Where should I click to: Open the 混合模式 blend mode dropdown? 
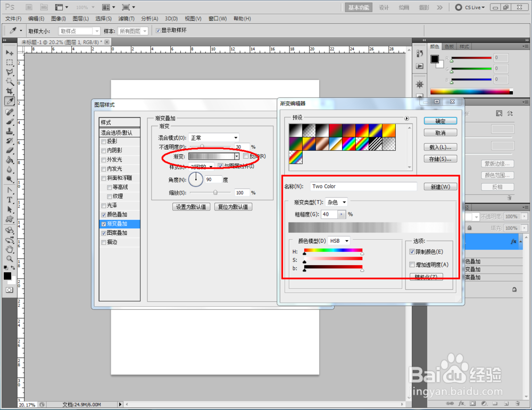pos(214,137)
